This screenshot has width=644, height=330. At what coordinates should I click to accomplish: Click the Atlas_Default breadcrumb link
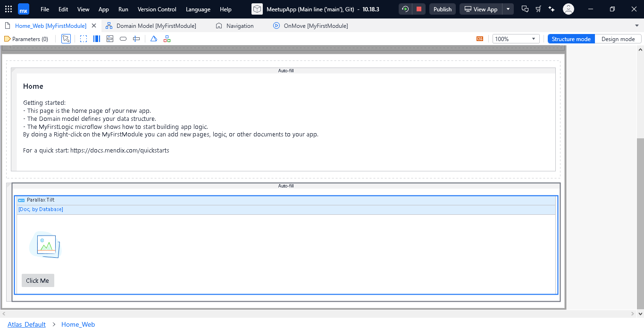click(x=26, y=324)
